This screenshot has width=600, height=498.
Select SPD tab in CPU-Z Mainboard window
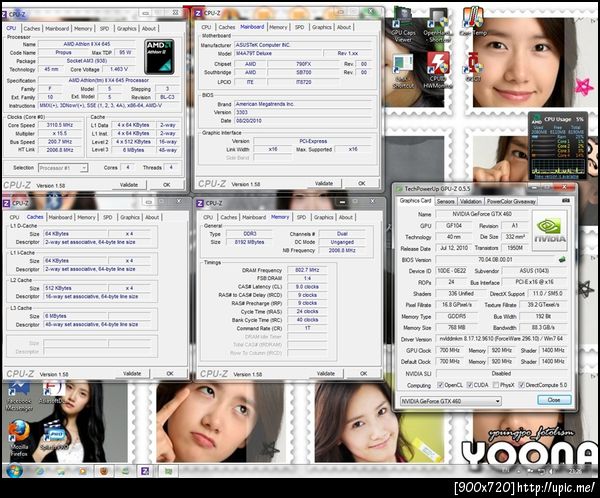click(299, 27)
